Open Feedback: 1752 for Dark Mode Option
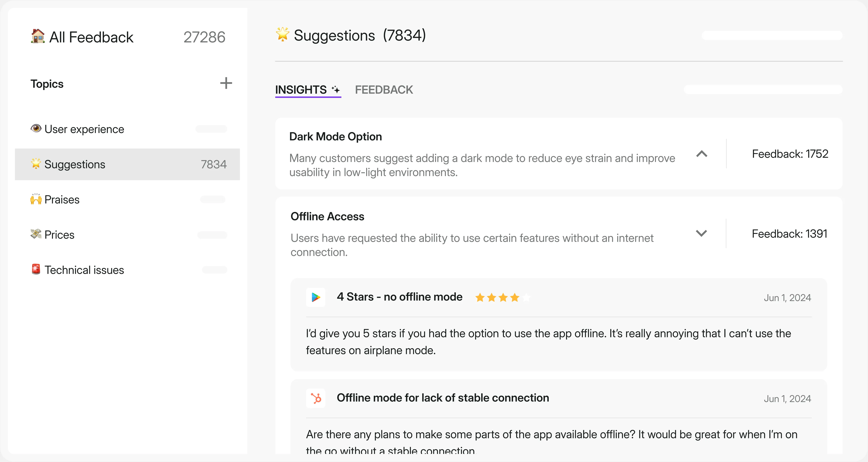 tap(789, 154)
